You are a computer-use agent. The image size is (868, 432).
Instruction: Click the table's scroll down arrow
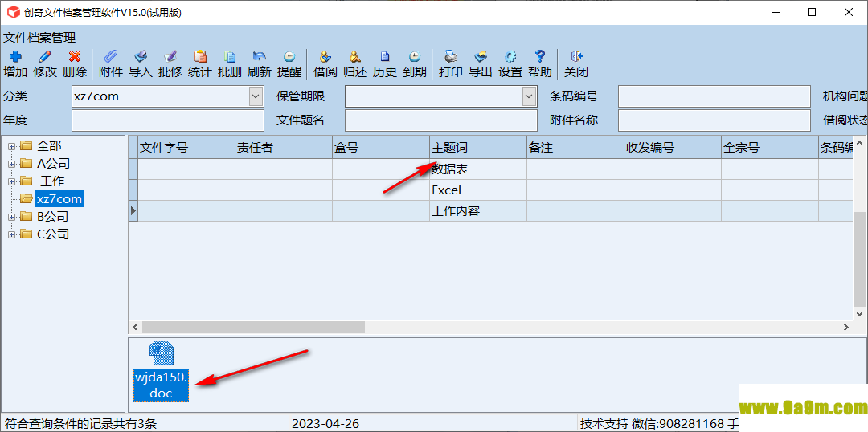860,312
